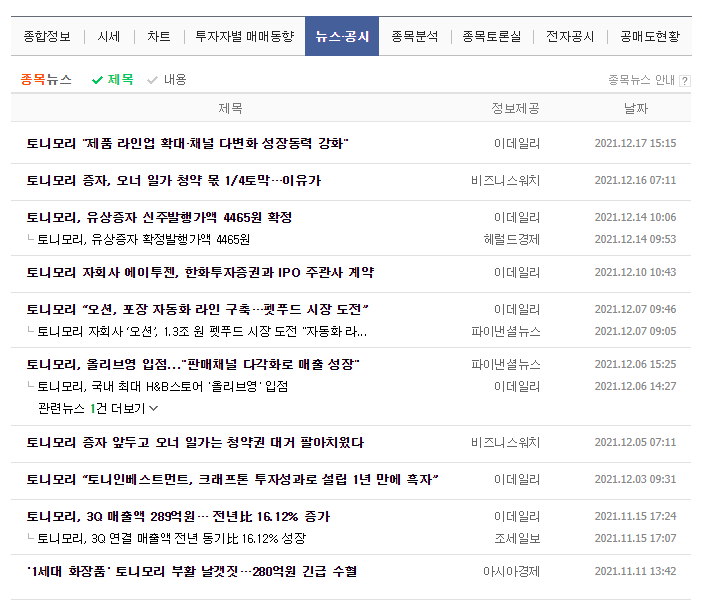Open related article 유상증자 확정발행가액 4465원
Screen dimensions: 702x609
click(x=144, y=240)
